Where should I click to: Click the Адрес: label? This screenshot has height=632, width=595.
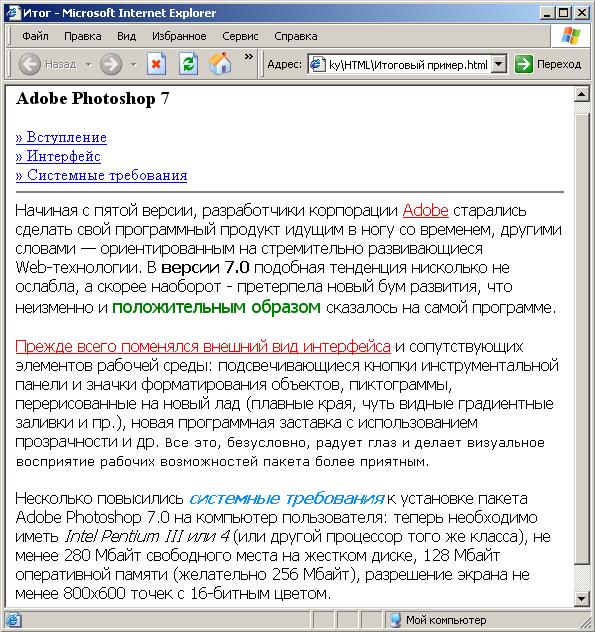(x=285, y=64)
